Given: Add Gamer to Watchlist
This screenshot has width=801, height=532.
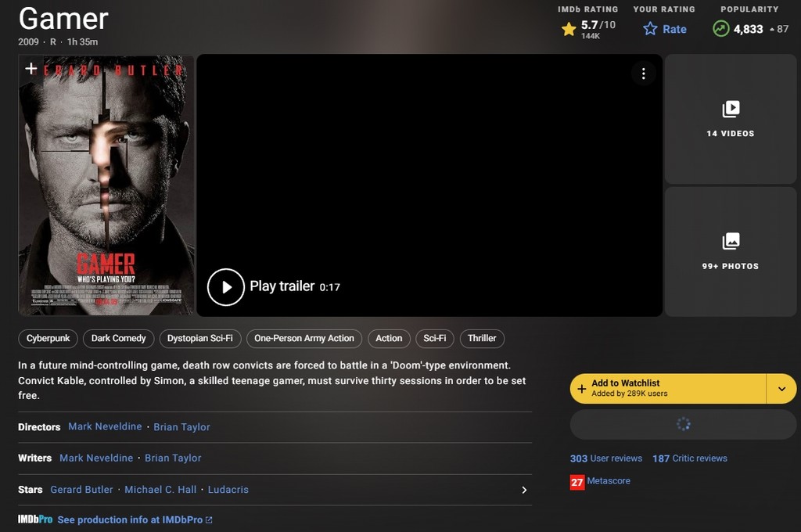Looking at the screenshot, I should (668, 389).
